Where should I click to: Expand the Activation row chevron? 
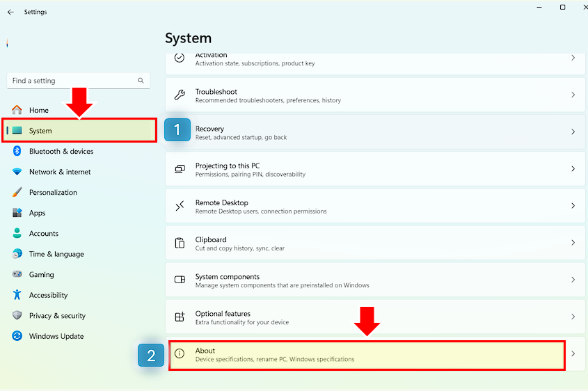pyautogui.click(x=573, y=58)
